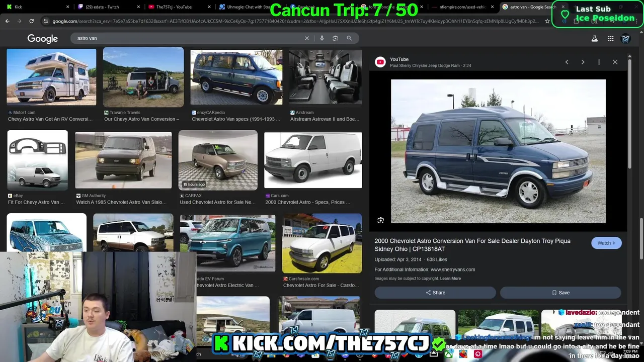Open encyCARpedia Chevrolet Astro thumbnail
This screenshot has height=362, width=644.
click(x=236, y=77)
